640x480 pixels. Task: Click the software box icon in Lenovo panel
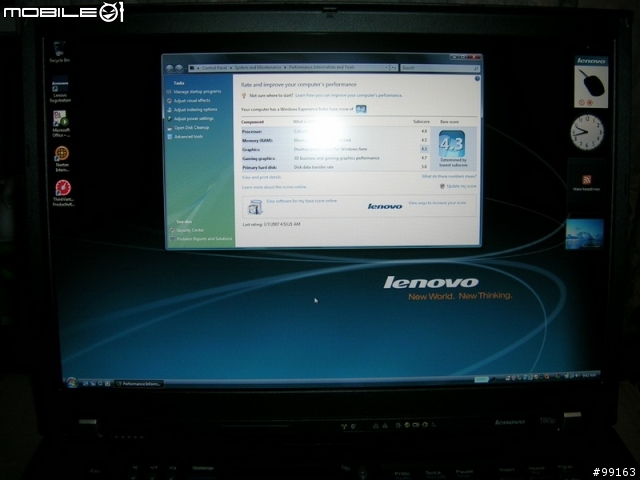255,207
